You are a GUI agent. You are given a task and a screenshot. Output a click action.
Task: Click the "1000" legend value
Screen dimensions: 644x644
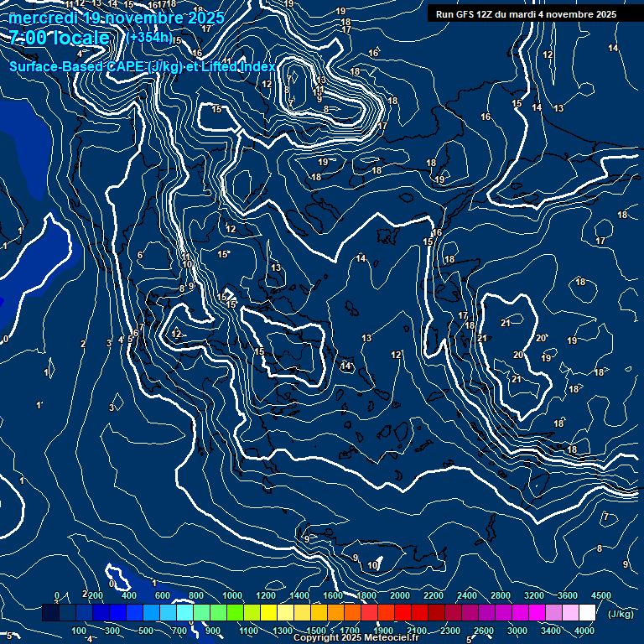pyautogui.click(x=232, y=595)
